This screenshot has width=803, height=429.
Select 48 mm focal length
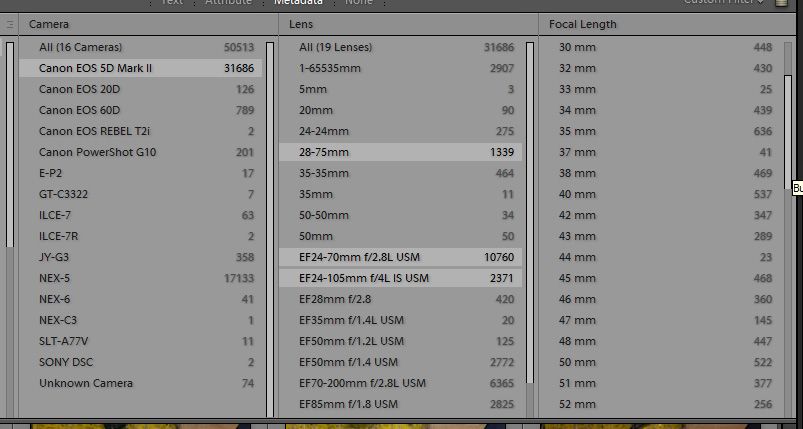pyautogui.click(x=661, y=341)
